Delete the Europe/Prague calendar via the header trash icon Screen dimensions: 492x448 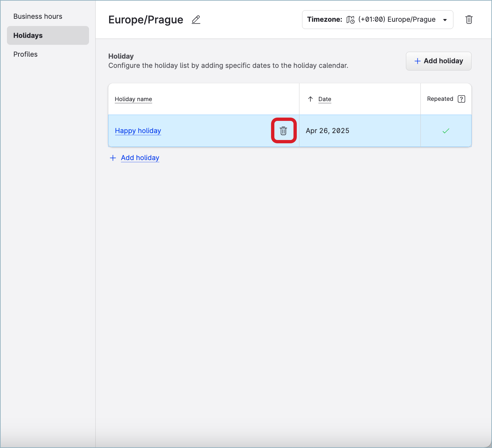point(469,20)
